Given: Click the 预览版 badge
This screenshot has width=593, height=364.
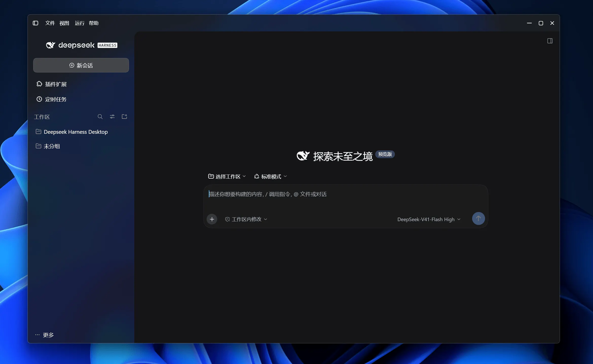Looking at the screenshot, I should [x=385, y=154].
